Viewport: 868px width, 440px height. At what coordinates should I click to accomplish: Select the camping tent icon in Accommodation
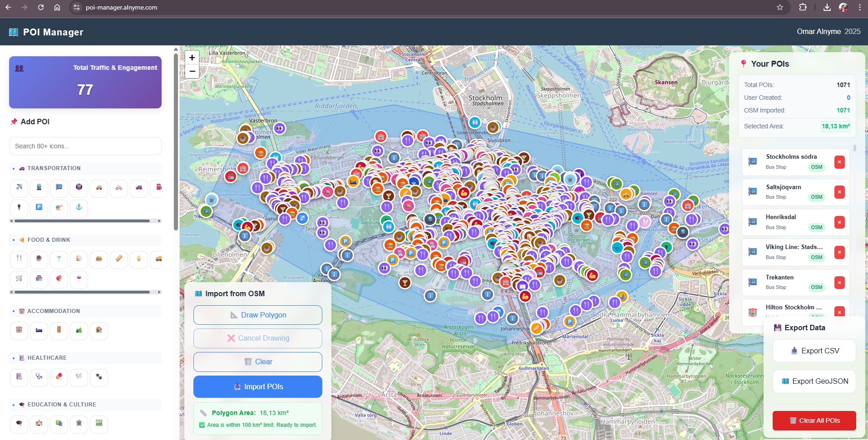[79, 331]
